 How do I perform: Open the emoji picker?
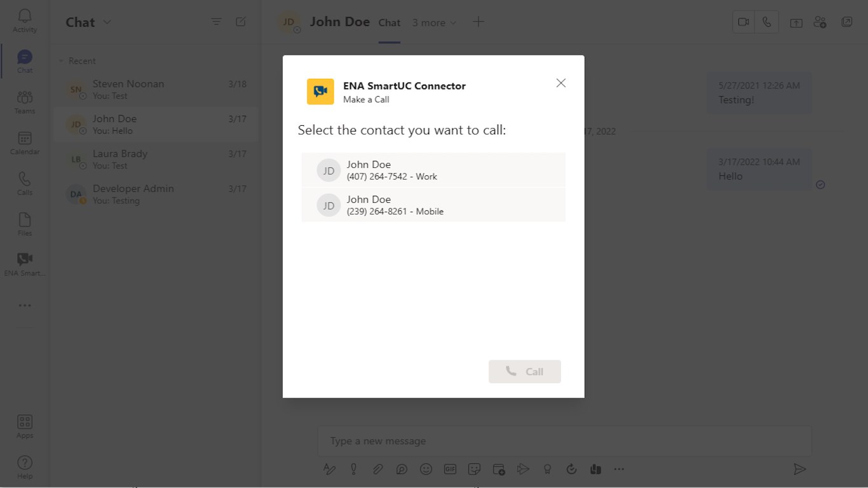tap(426, 469)
